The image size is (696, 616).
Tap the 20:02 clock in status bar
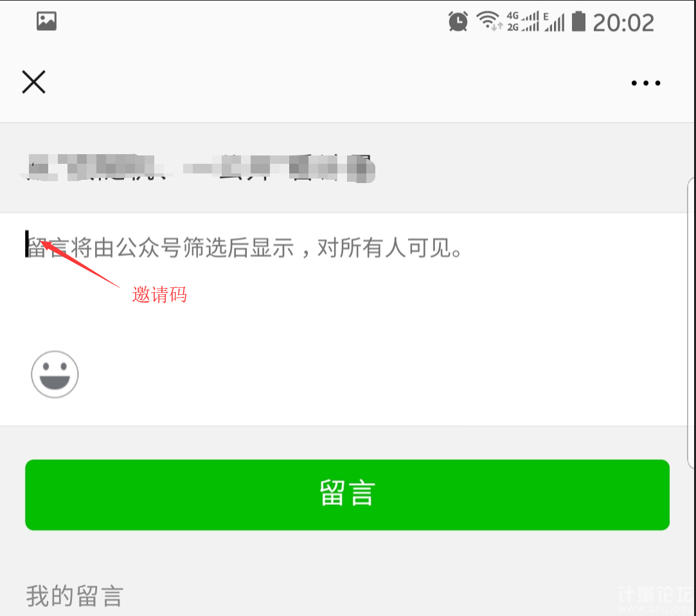pos(623,22)
